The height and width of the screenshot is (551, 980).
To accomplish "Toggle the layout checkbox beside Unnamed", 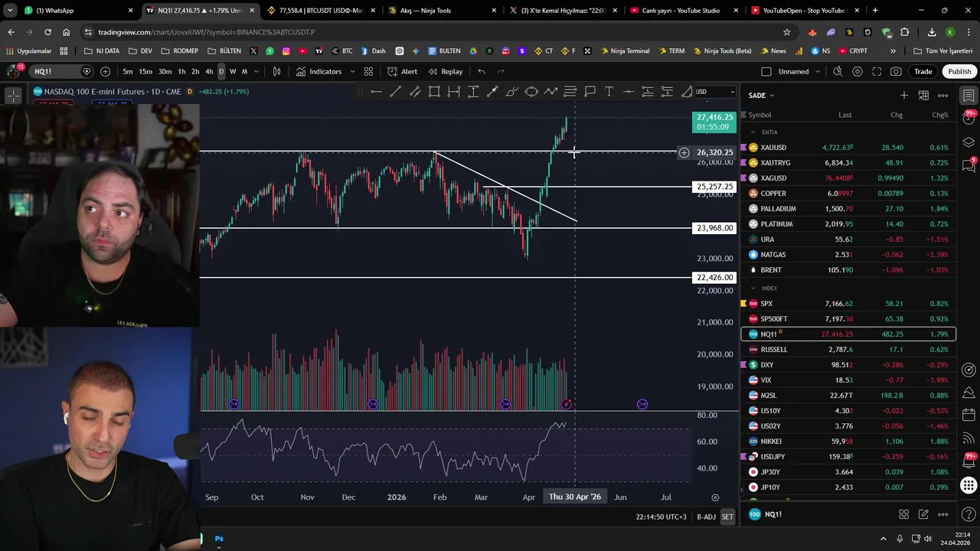I will [766, 71].
